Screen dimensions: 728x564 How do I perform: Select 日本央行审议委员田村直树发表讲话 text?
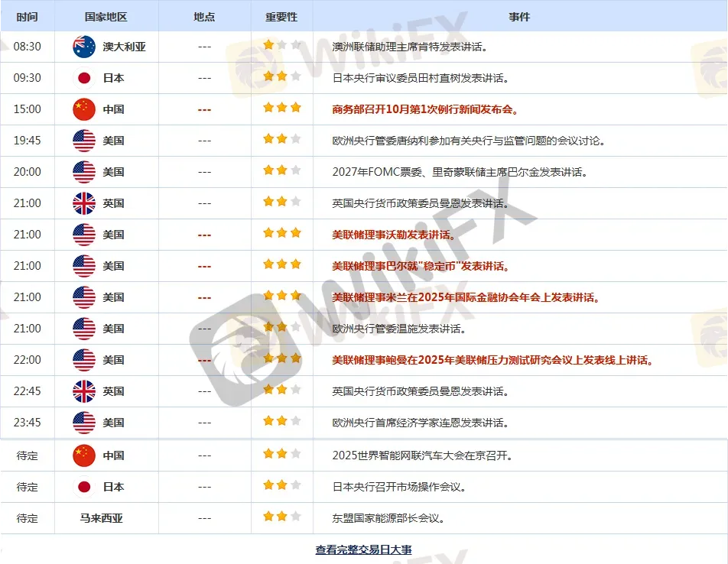[x=421, y=78]
